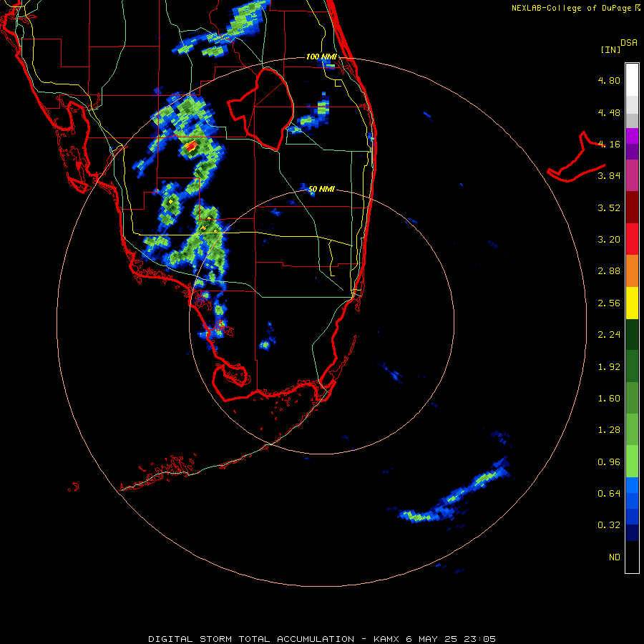Click the red-orange heaviest rainfall core
The width and height of the screenshot is (644, 644).
click(x=191, y=146)
